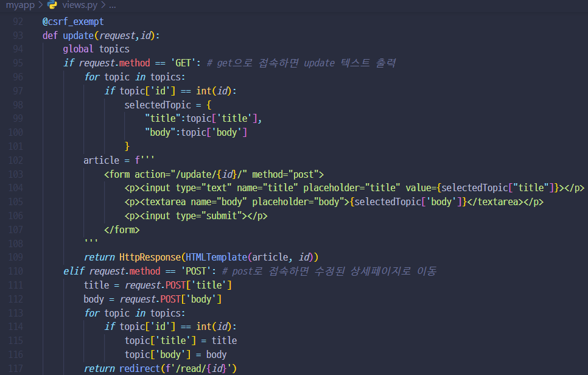Click the myapp breadcrumb folder
588x375 pixels.
pyautogui.click(x=20, y=5)
